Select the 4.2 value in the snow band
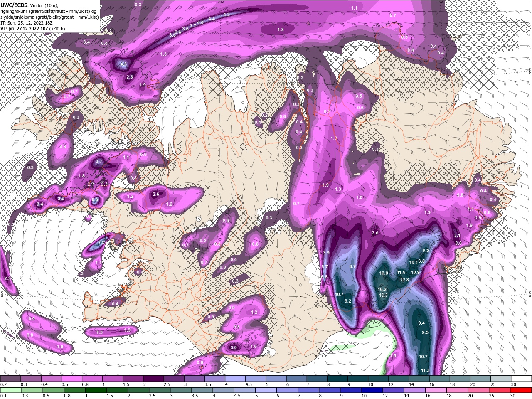The height and width of the screenshot is (399, 532). (x=227, y=15)
